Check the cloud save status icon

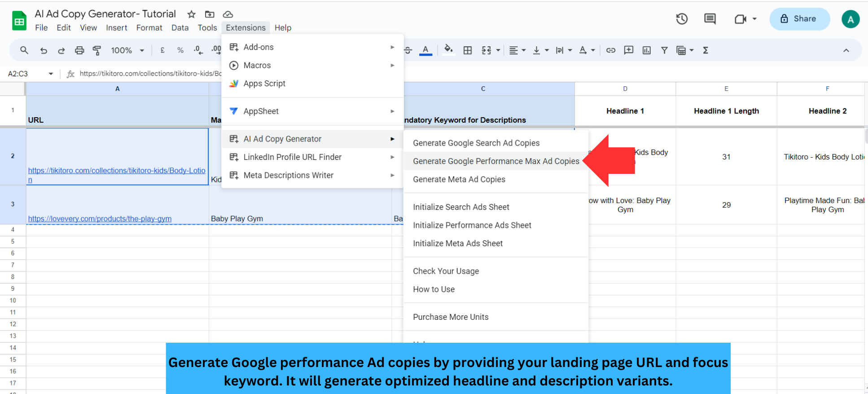tap(228, 14)
